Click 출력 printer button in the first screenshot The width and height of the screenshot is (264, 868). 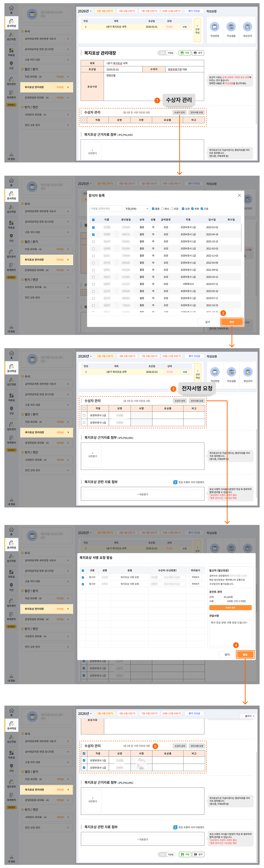[198, 52]
